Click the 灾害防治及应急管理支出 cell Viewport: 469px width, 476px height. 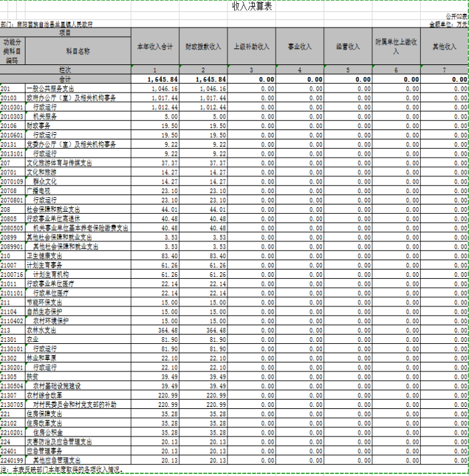(x=59, y=442)
